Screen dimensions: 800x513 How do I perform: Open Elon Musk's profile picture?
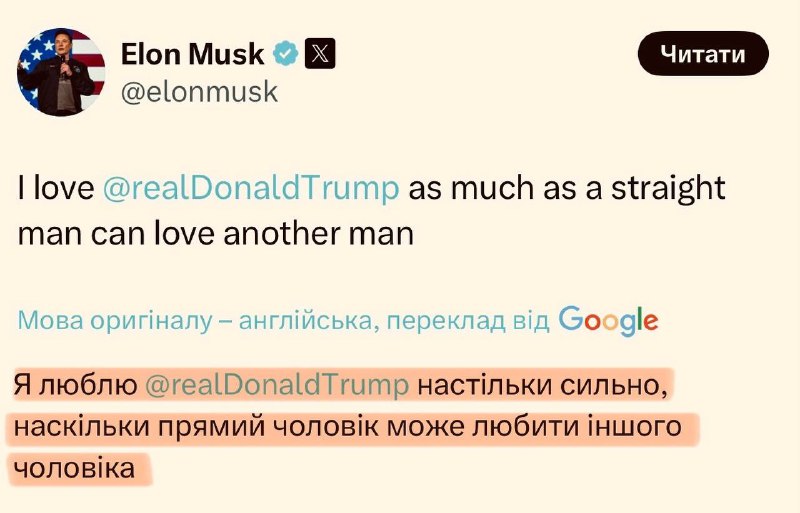click(x=61, y=72)
